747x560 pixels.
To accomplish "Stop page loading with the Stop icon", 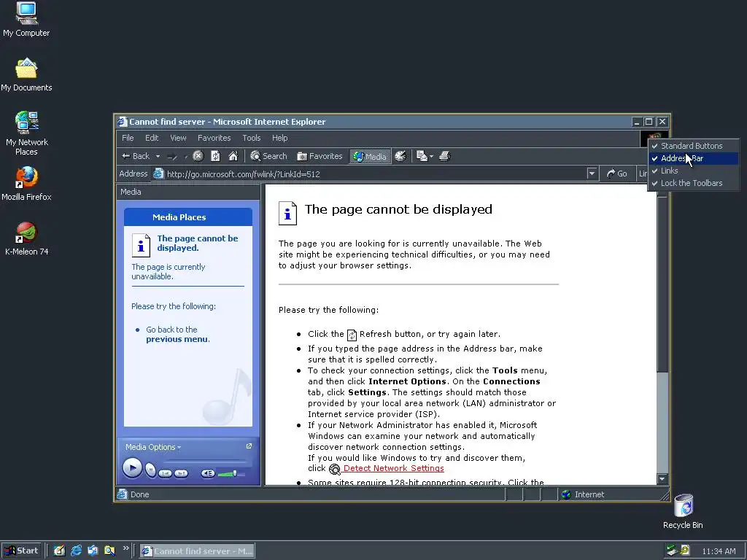I will click(198, 156).
